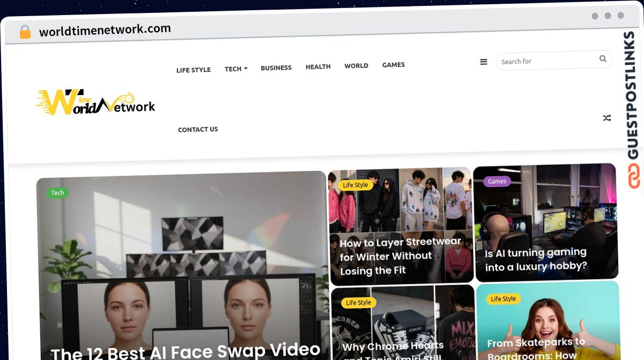This screenshot has width=644, height=360.
Task: Click Life Style badge on streetwear article
Action: coord(355,185)
